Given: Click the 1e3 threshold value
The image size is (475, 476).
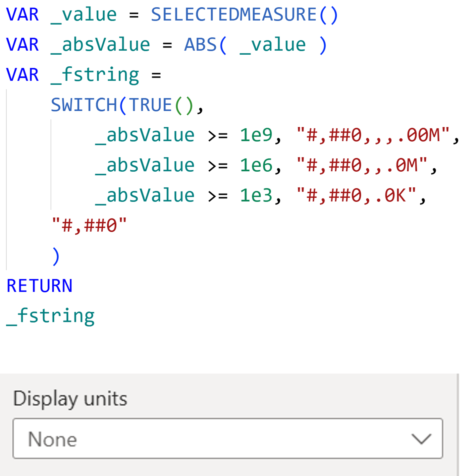Looking at the screenshot, I should [x=256, y=196].
